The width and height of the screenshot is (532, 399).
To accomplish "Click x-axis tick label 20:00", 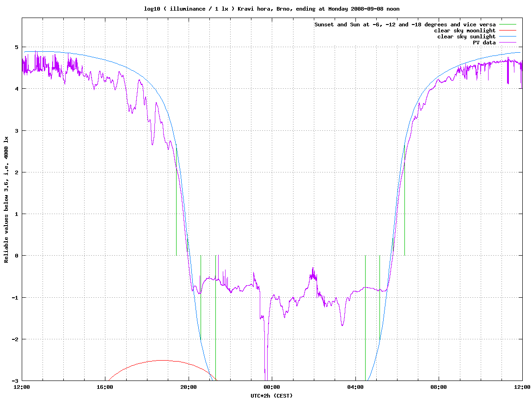I will click(189, 387).
